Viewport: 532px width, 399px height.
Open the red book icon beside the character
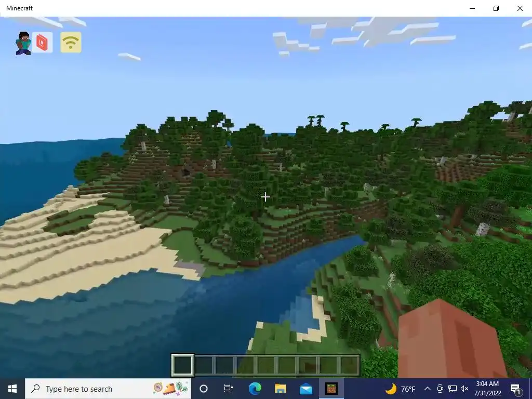click(x=43, y=43)
